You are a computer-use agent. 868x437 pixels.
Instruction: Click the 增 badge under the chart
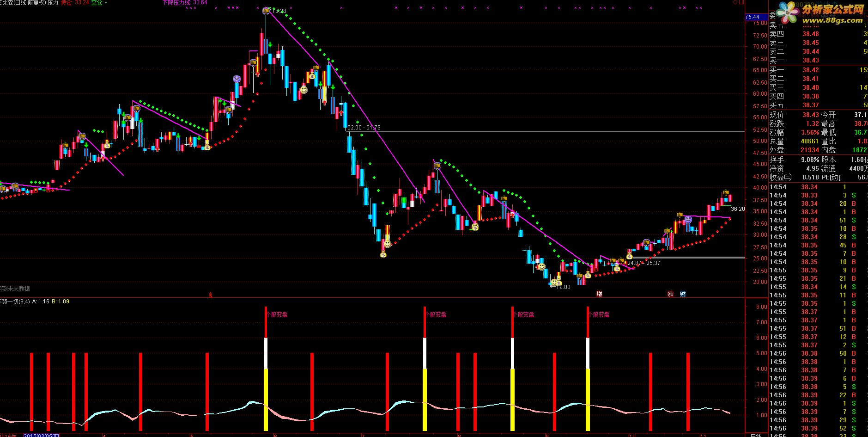click(599, 294)
